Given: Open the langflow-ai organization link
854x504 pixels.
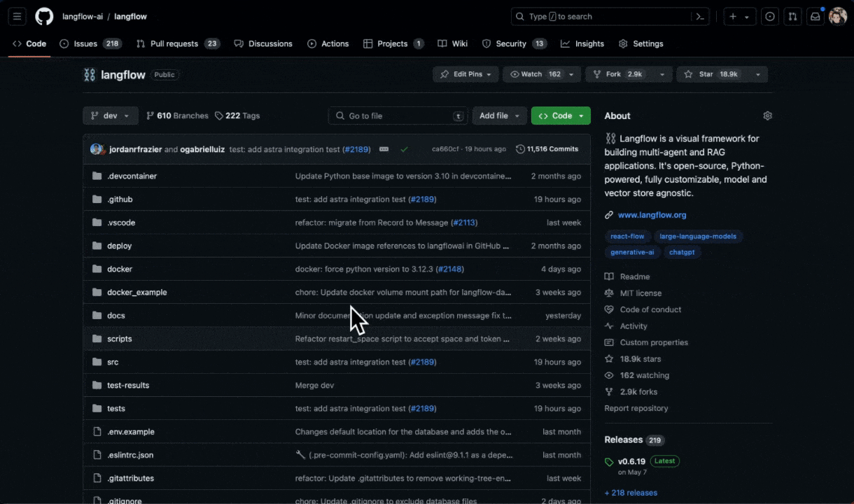Looking at the screenshot, I should point(82,16).
